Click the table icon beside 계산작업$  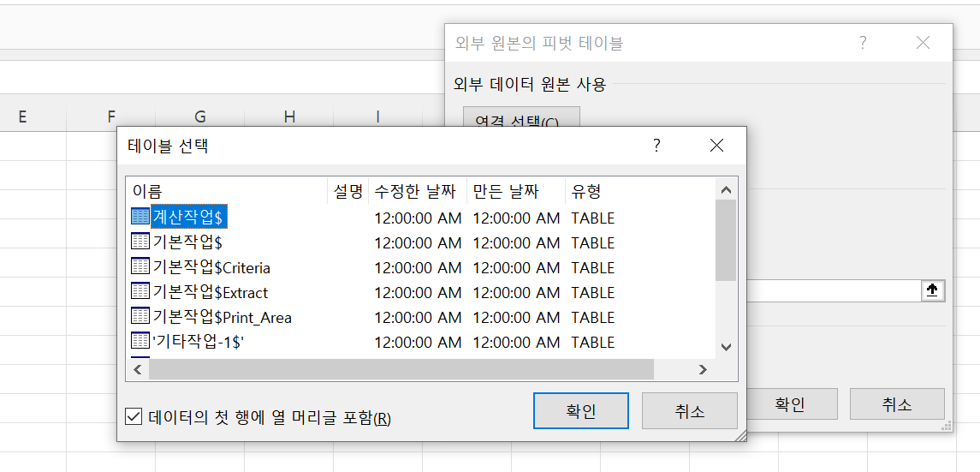pos(140,218)
